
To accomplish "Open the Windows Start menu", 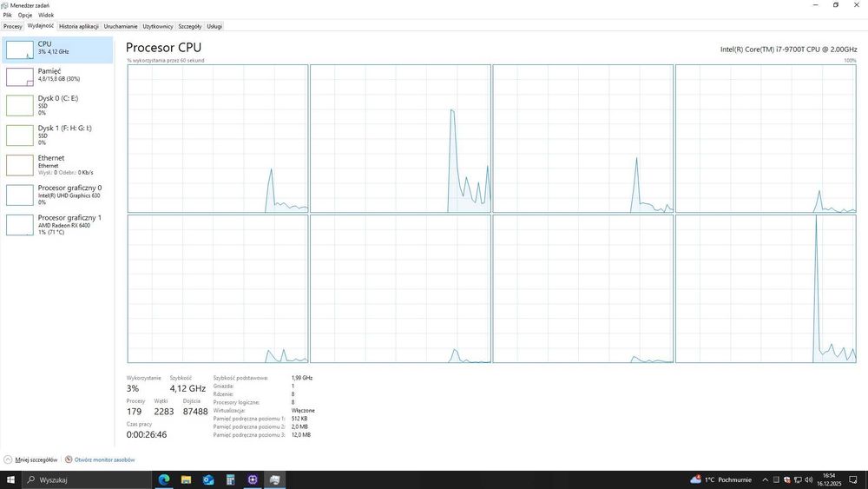I will (x=10, y=479).
